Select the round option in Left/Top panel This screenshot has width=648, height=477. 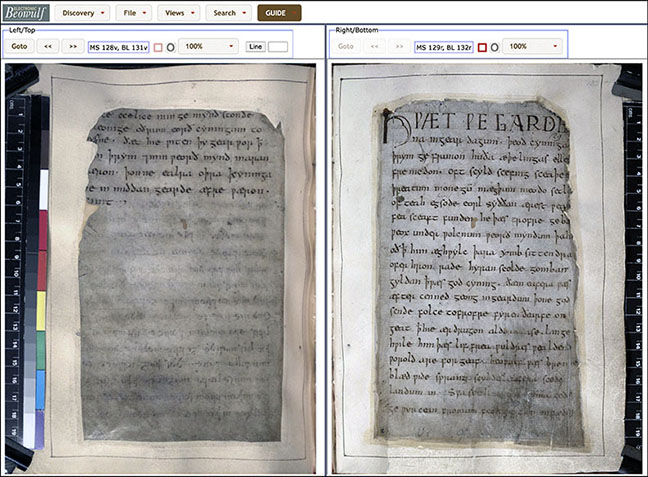(170, 48)
